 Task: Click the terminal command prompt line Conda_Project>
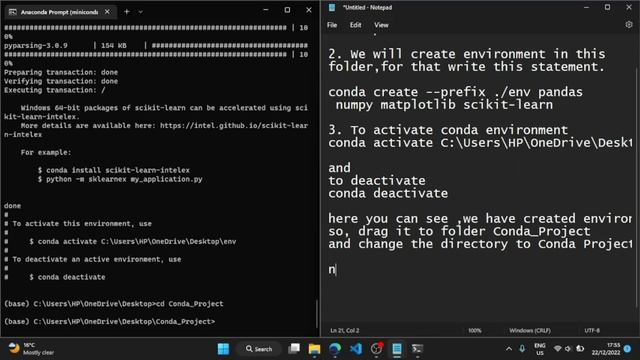tap(109, 322)
